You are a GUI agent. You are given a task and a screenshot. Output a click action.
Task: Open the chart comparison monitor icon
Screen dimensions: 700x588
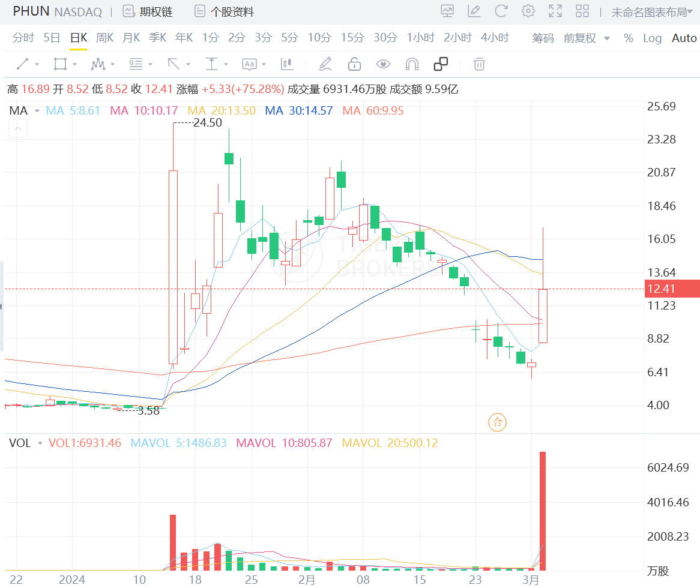[447, 11]
